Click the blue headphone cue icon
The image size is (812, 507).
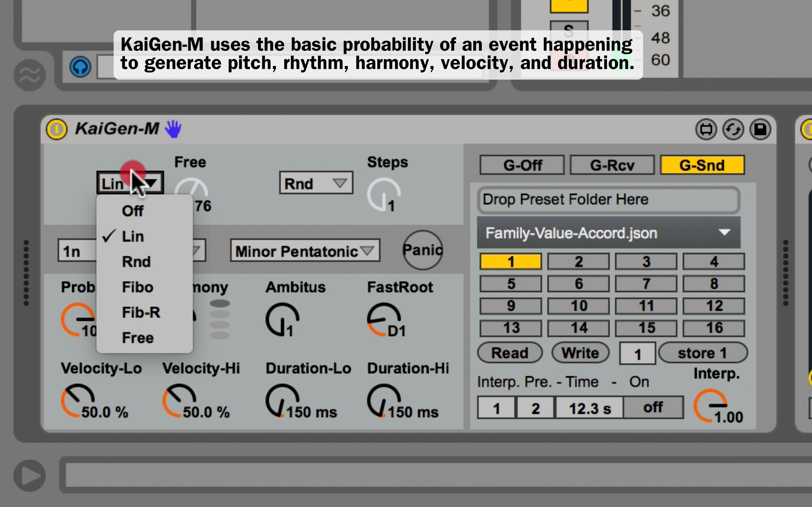(x=80, y=67)
